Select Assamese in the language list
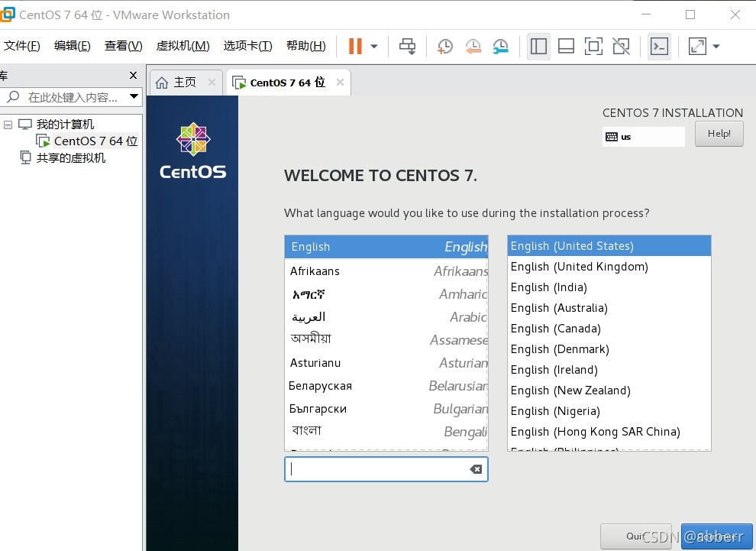The image size is (756, 551). point(386,339)
